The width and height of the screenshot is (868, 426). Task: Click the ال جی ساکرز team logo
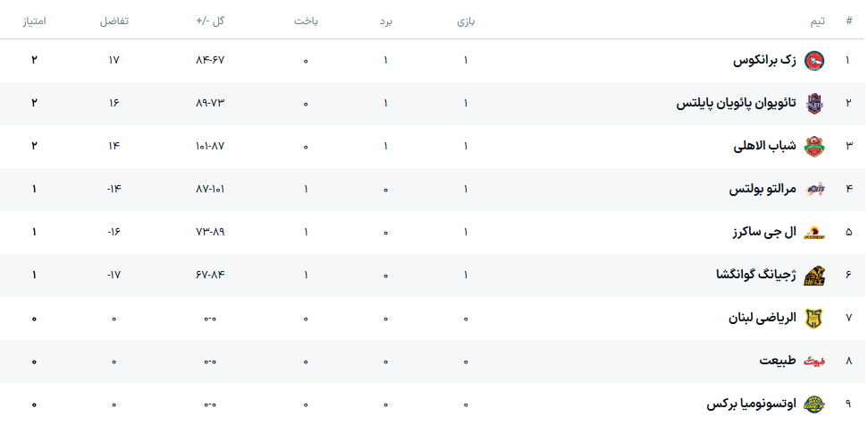(x=814, y=233)
